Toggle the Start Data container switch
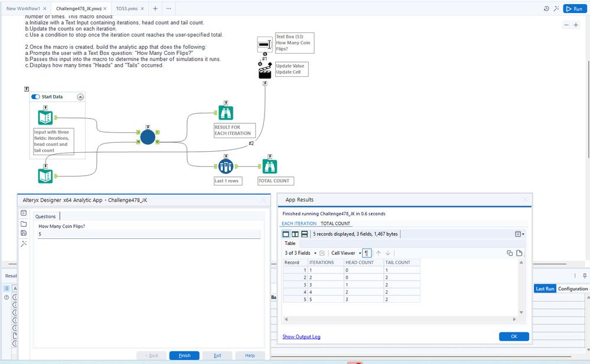Image resolution: width=590 pixels, height=364 pixels. tap(36, 97)
